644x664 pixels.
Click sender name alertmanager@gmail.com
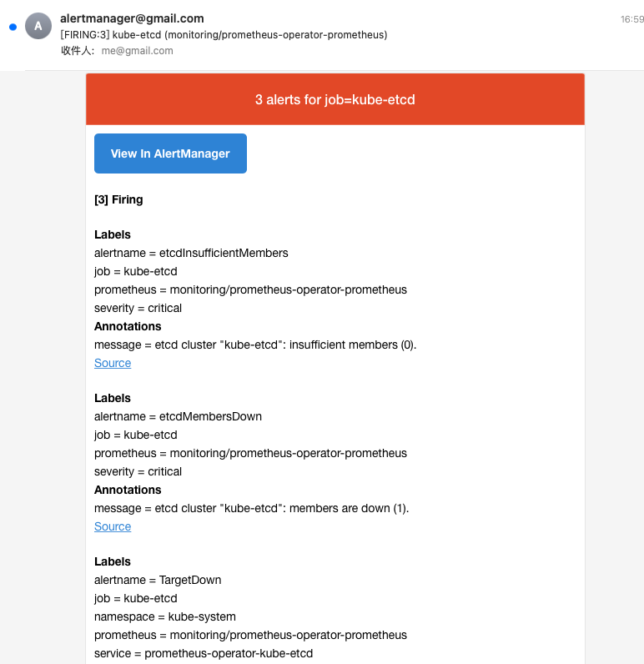pyautogui.click(x=132, y=18)
